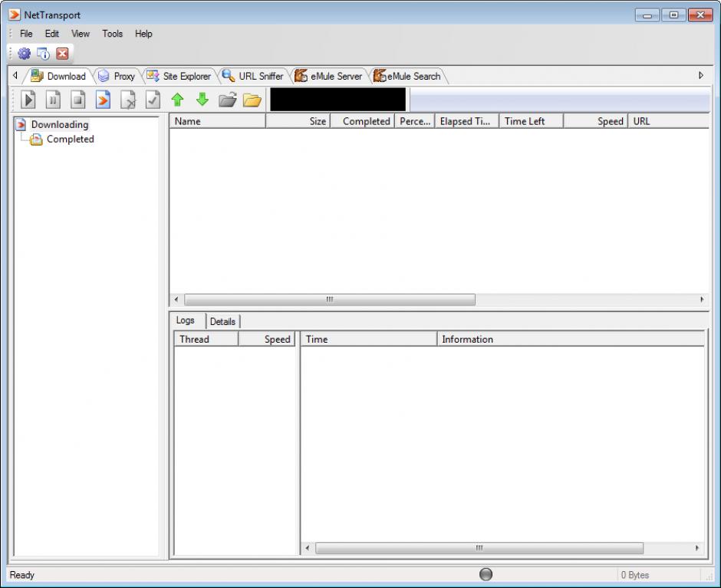721x588 pixels.
Task: Click download list scrollbar right arrow
Action: click(702, 300)
